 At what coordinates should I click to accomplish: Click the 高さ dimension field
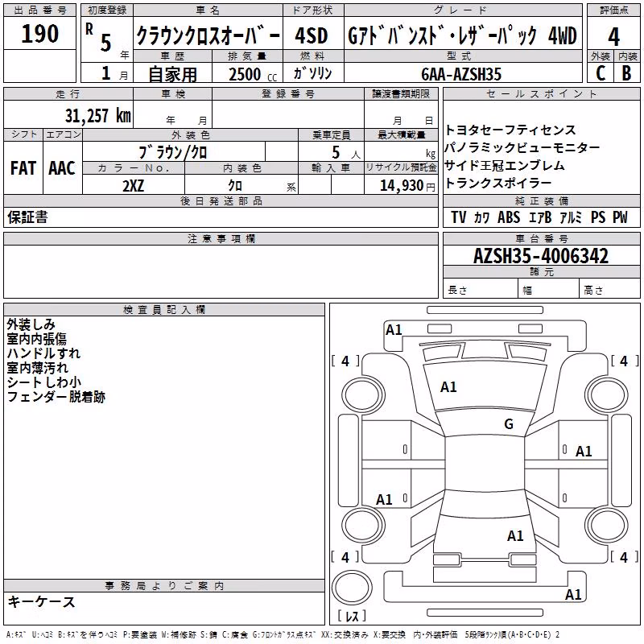point(610,290)
